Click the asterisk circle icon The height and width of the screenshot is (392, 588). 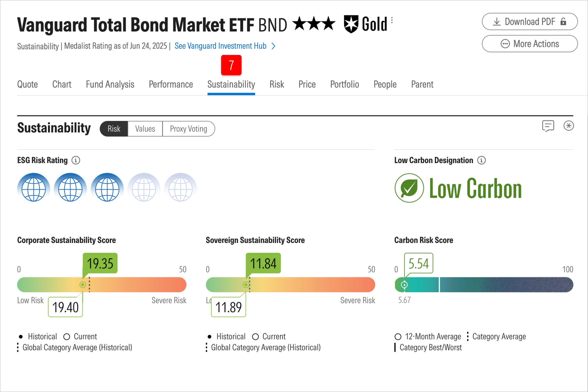pyautogui.click(x=568, y=126)
